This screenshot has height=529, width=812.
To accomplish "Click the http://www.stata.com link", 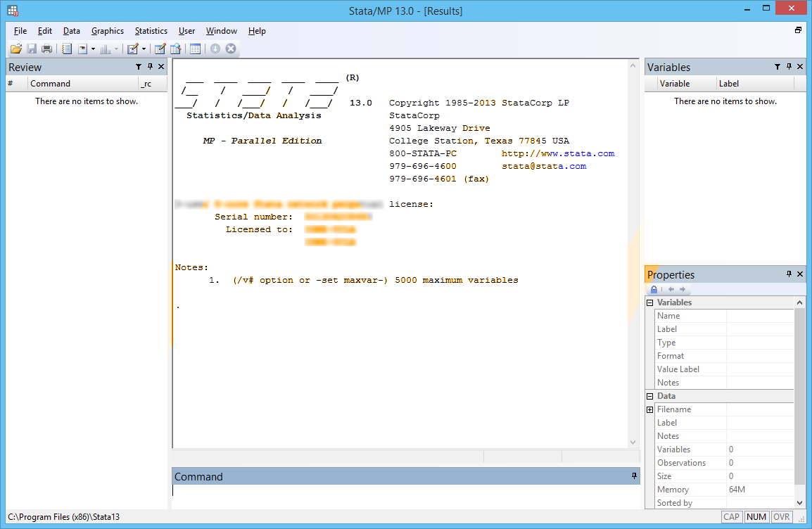I will (x=558, y=154).
